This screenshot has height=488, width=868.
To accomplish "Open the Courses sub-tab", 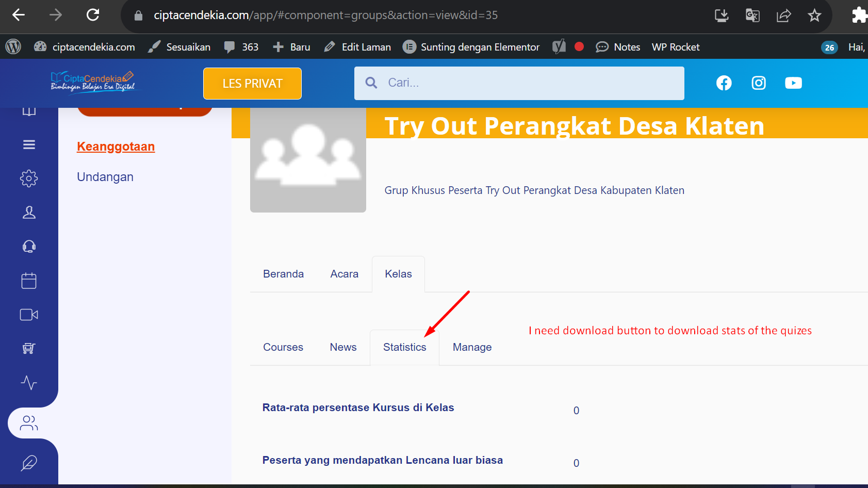I will pyautogui.click(x=283, y=347).
